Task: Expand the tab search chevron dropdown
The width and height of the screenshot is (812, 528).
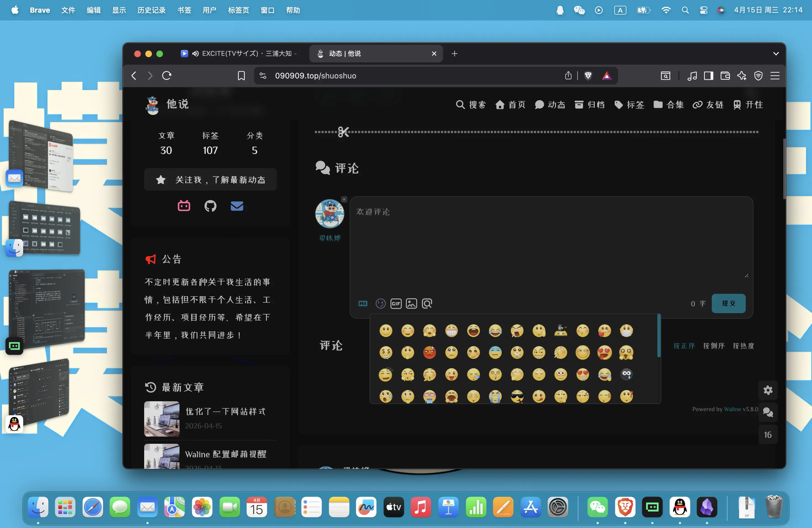Action: (x=776, y=54)
